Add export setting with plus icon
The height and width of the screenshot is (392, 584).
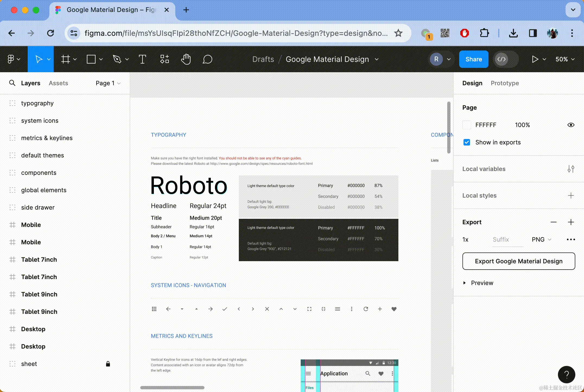(571, 222)
